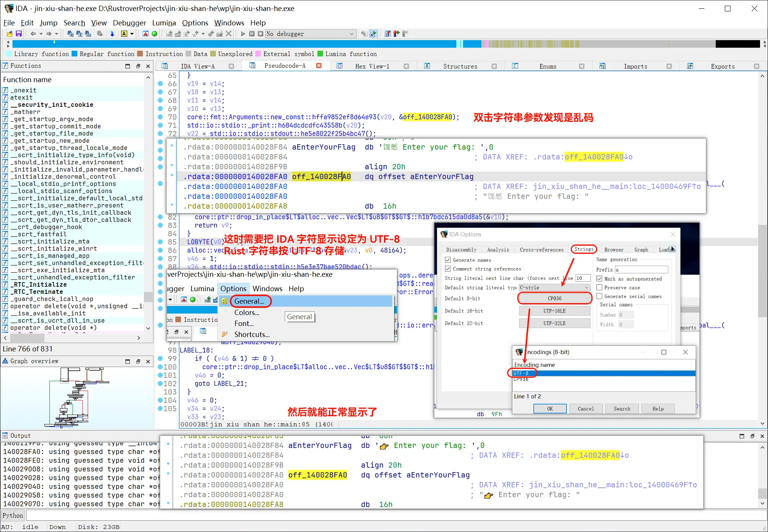Click the Save database floppy icon
Viewport: 768px width, 532px height.
[19, 34]
